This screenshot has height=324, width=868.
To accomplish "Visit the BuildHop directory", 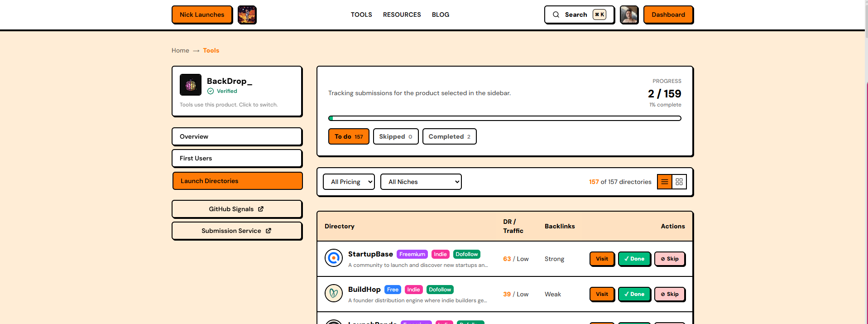I will (602, 294).
